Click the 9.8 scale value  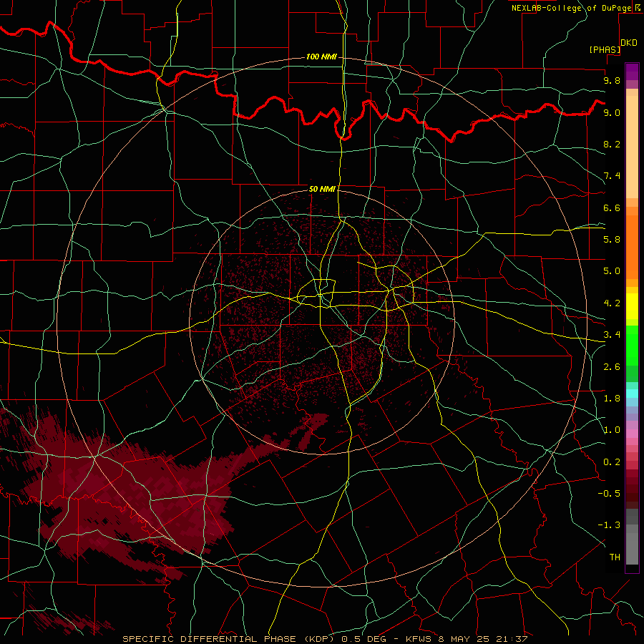[x=612, y=80]
